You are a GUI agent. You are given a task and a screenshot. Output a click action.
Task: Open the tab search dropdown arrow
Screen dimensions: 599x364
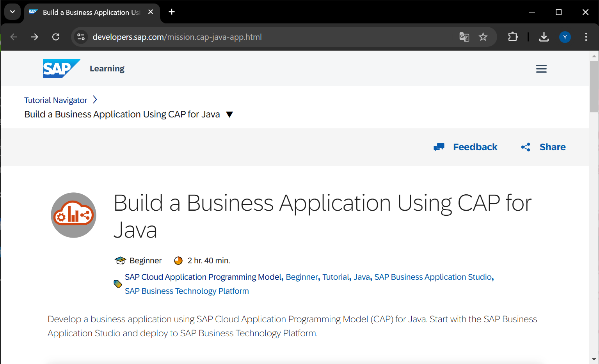click(x=12, y=12)
